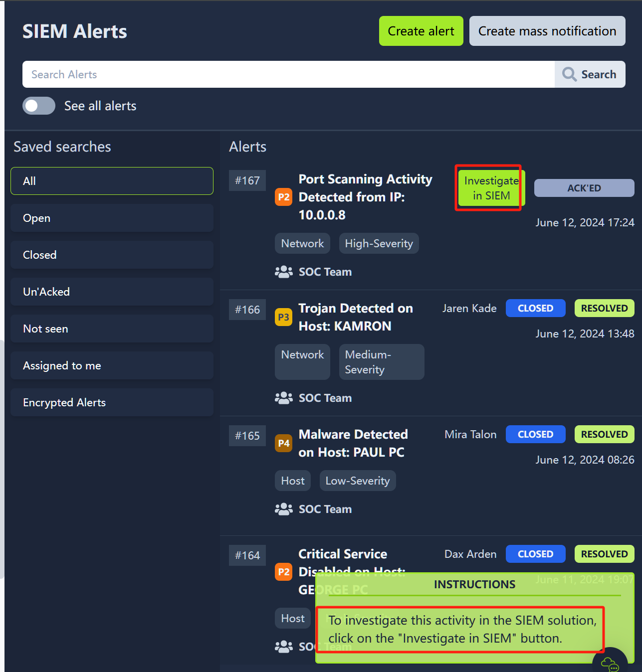This screenshot has width=642, height=672.
Task: Click assignee name Mira Talon
Action: [470, 434]
